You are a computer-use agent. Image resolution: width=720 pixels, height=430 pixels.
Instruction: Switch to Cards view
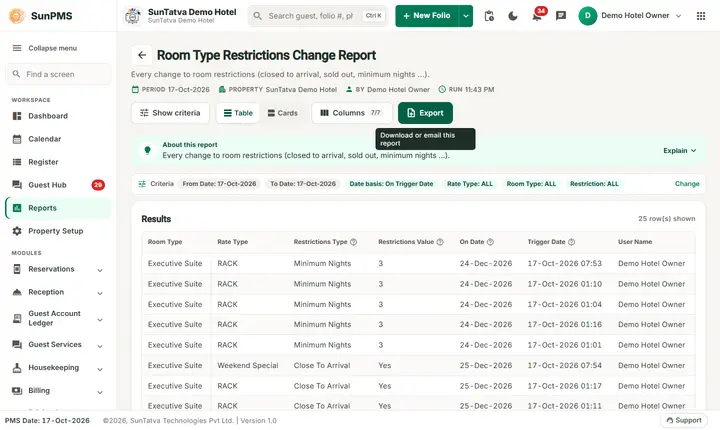pyautogui.click(x=282, y=113)
